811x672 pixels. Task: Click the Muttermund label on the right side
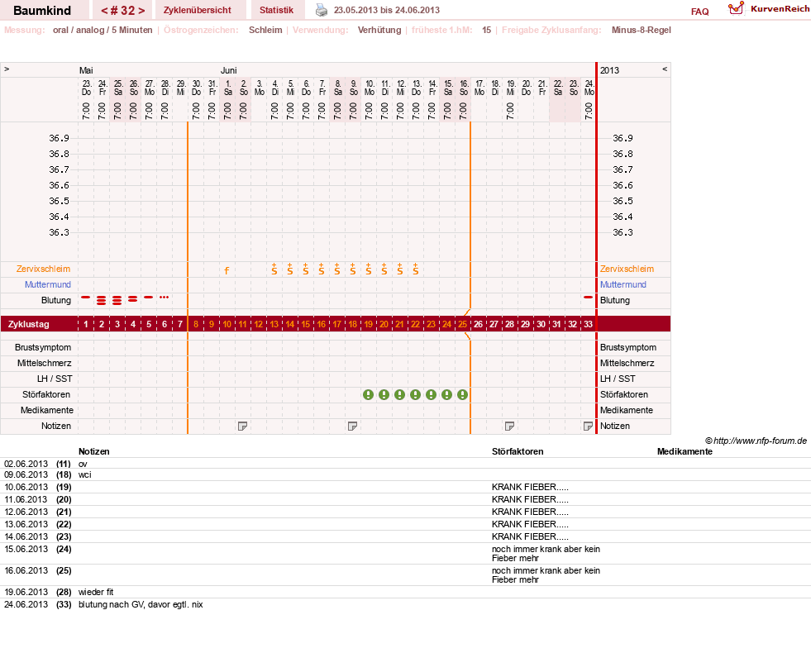point(623,284)
